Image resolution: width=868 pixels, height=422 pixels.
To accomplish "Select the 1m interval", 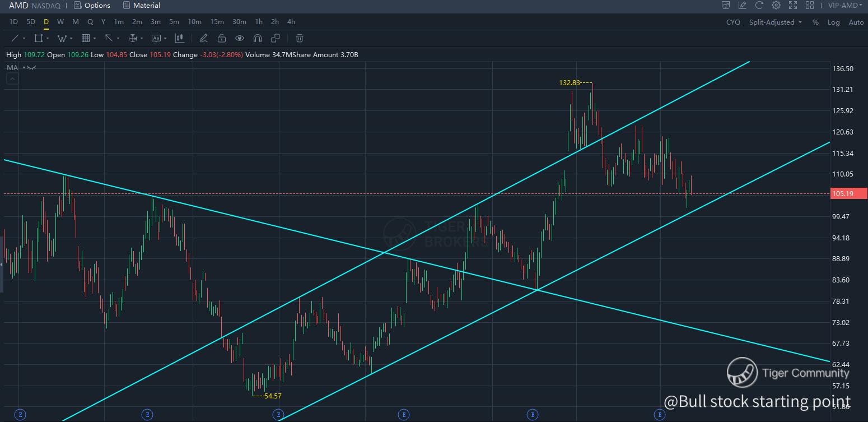I will coord(119,22).
